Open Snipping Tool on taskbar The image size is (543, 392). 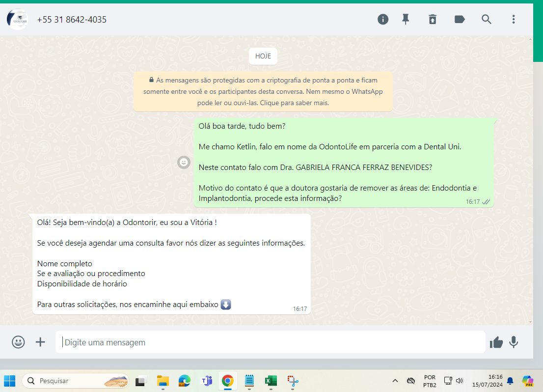tap(293, 381)
